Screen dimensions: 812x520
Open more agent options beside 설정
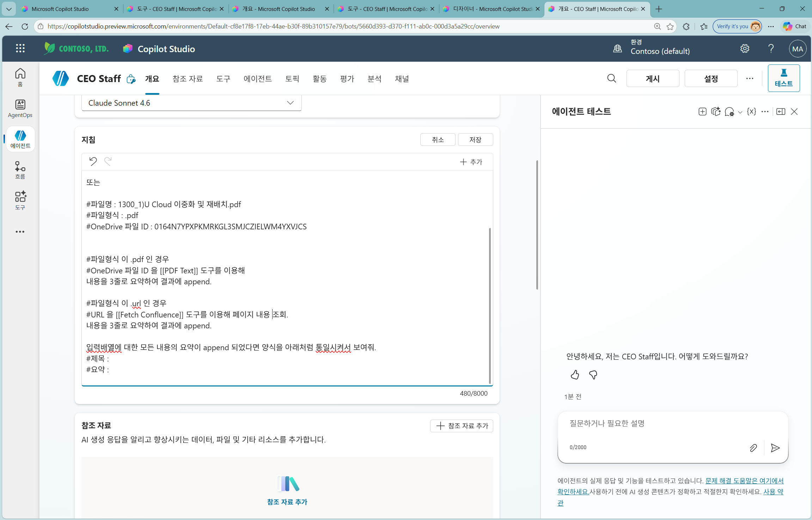click(x=750, y=79)
